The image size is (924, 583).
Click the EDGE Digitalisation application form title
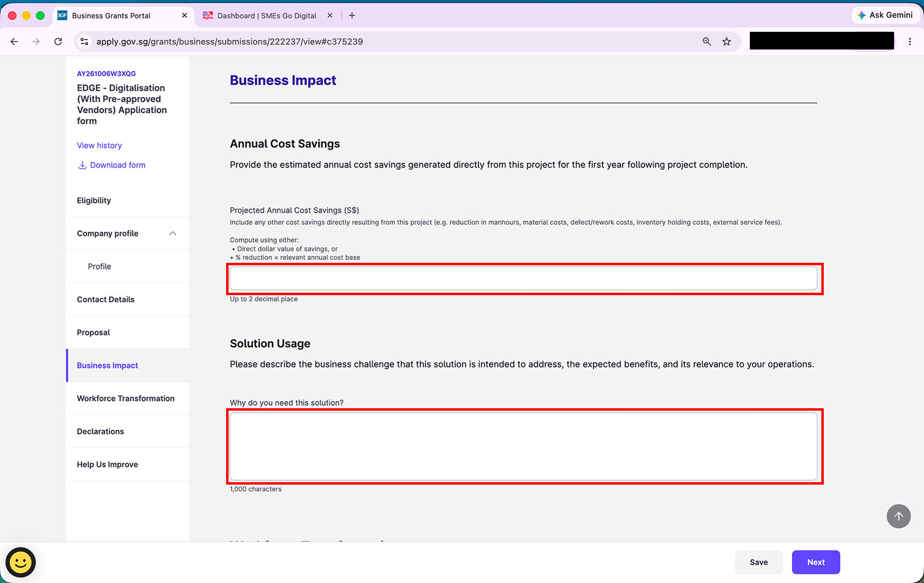point(122,105)
